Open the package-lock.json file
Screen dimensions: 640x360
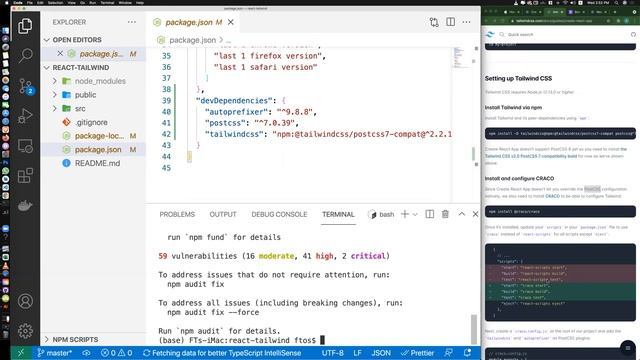point(94,136)
